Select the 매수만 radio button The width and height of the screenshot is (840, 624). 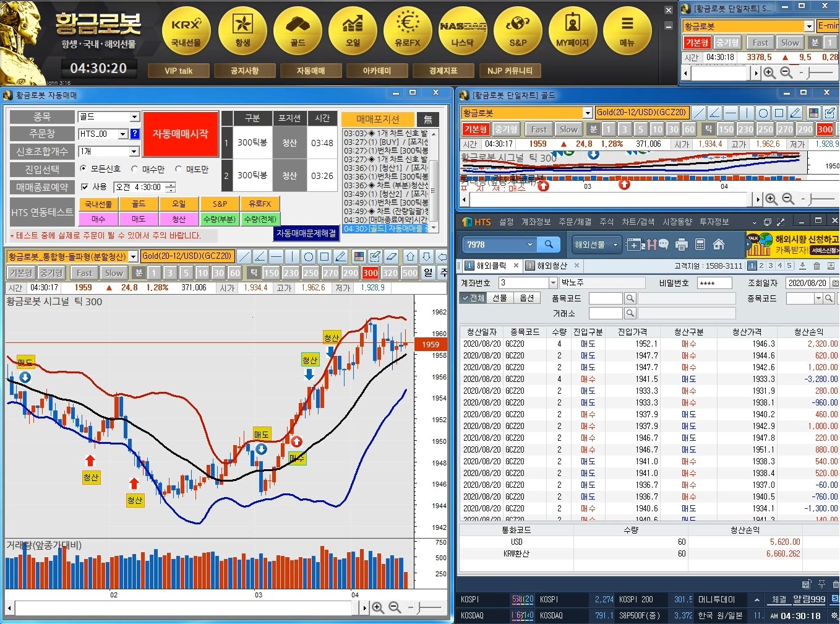[134, 168]
